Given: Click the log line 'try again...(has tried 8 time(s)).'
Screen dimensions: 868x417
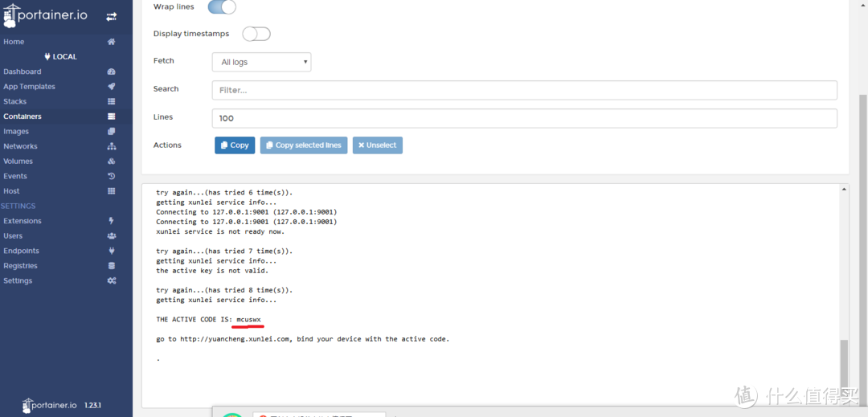Looking at the screenshot, I should pos(224,290).
